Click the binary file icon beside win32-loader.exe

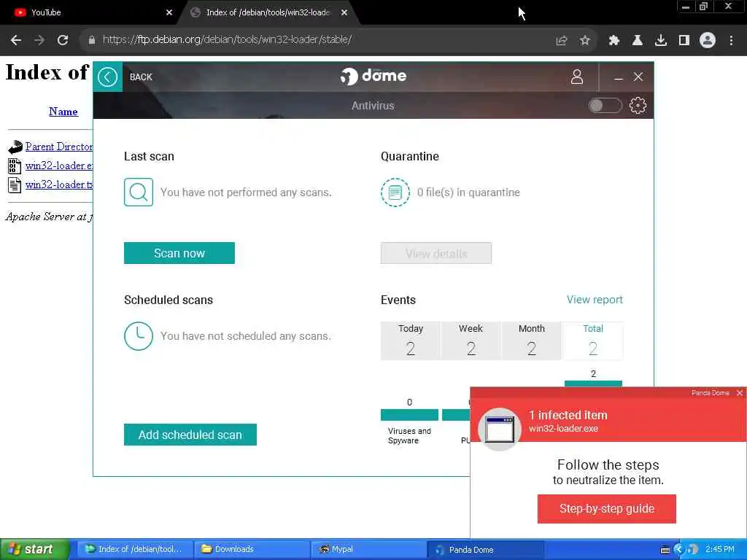[15, 166]
